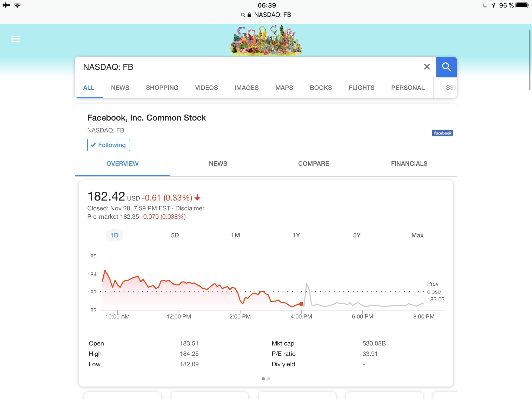Select the 1D chart range

pos(114,235)
